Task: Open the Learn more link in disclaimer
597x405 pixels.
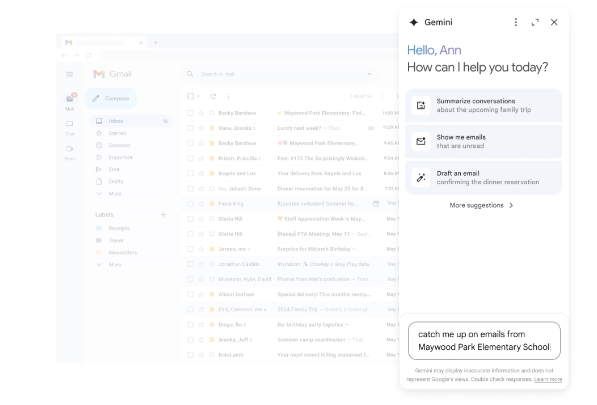Action: (548, 379)
